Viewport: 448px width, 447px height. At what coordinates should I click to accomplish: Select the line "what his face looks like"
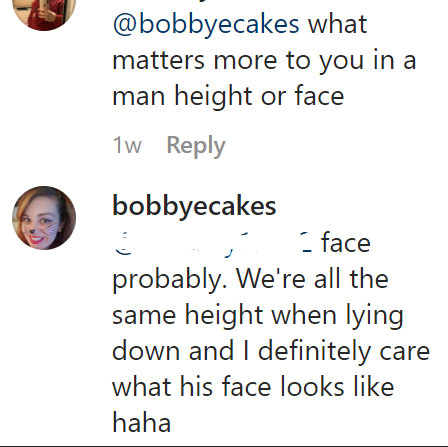tap(253, 387)
